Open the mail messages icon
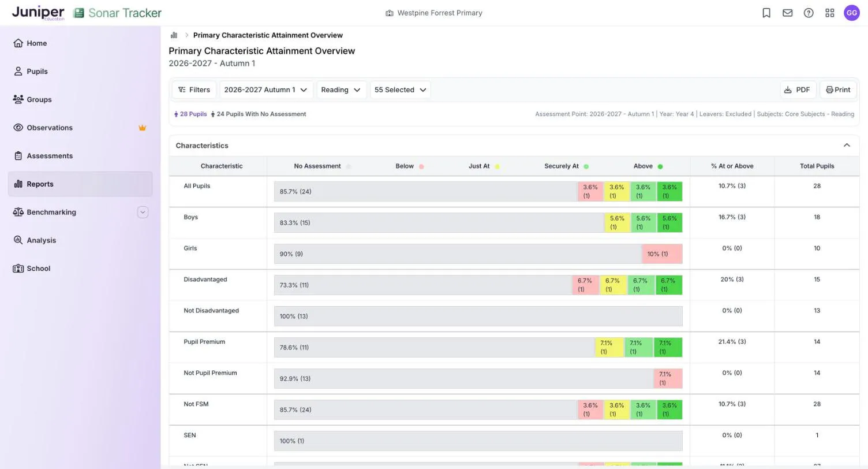This screenshot has width=868, height=469. (788, 13)
